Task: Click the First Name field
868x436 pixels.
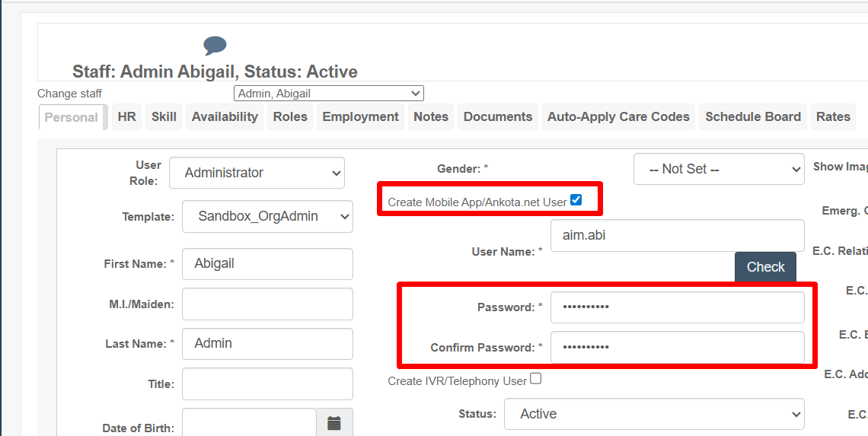Action: 267,264
